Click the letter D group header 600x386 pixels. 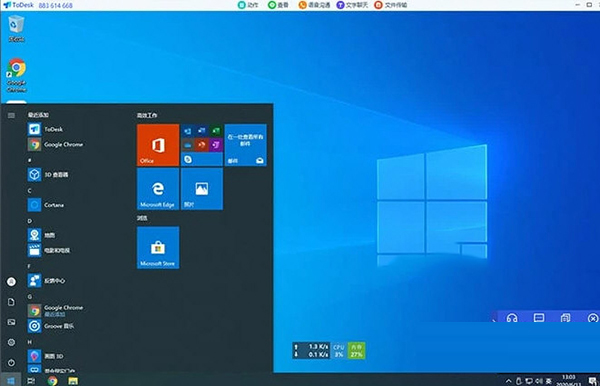click(x=29, y=221)
